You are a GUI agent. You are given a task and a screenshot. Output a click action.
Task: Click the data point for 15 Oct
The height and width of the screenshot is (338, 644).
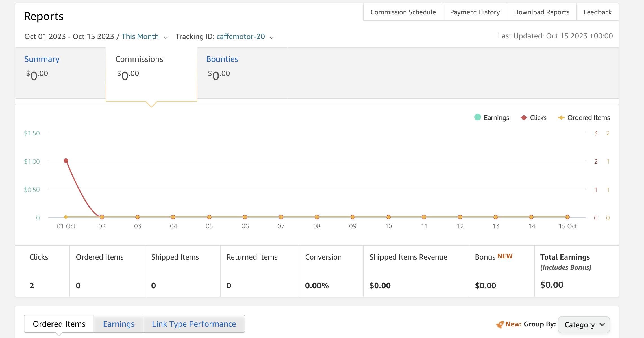[x=567, y=217]
